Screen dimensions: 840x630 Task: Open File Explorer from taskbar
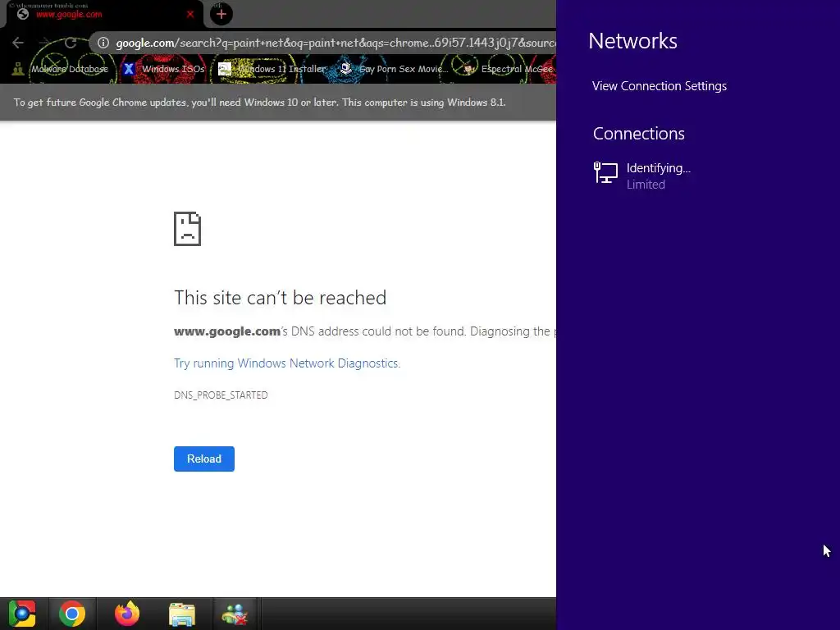click(x=182, y=614)
